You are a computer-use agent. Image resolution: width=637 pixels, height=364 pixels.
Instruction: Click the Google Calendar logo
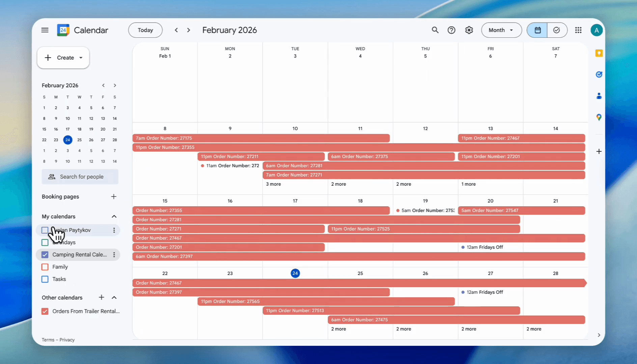tap(63, 30)
